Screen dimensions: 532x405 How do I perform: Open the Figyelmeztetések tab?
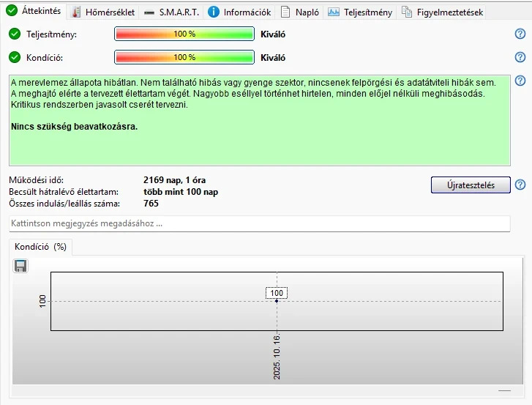(x=443, y=12)
